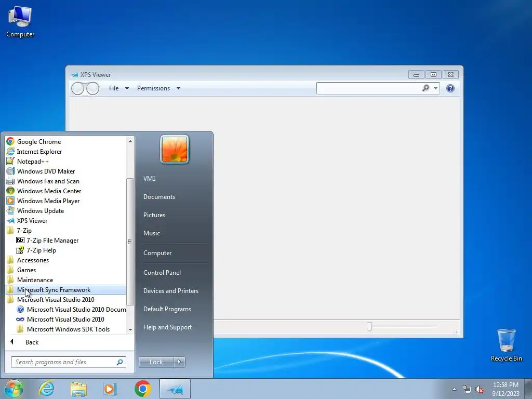Viewport: 532px width, 399px height.
Task: Open the XPS Viewer search options dropdown arrow
Action: [x=436, y=88]
